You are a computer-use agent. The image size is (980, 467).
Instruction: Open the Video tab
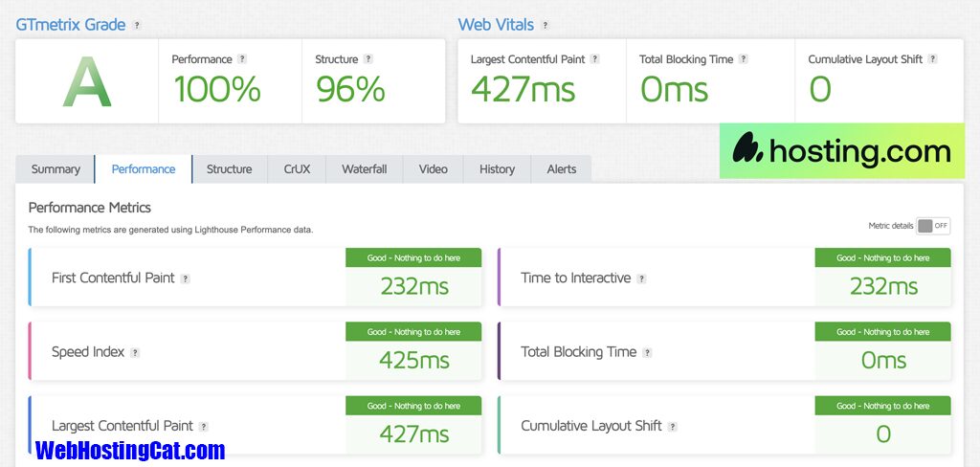point(434,168)
